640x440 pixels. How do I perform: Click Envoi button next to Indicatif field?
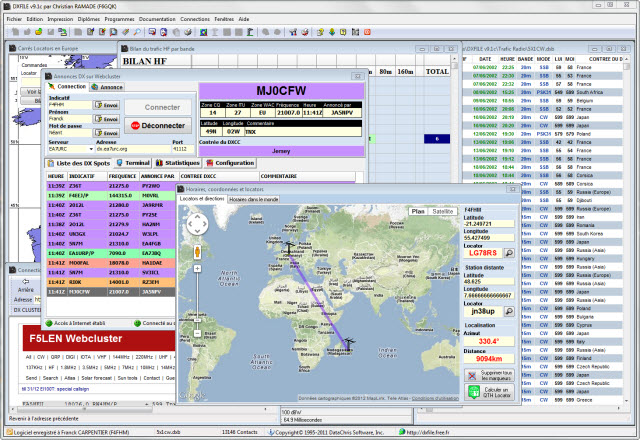[107, 105]
